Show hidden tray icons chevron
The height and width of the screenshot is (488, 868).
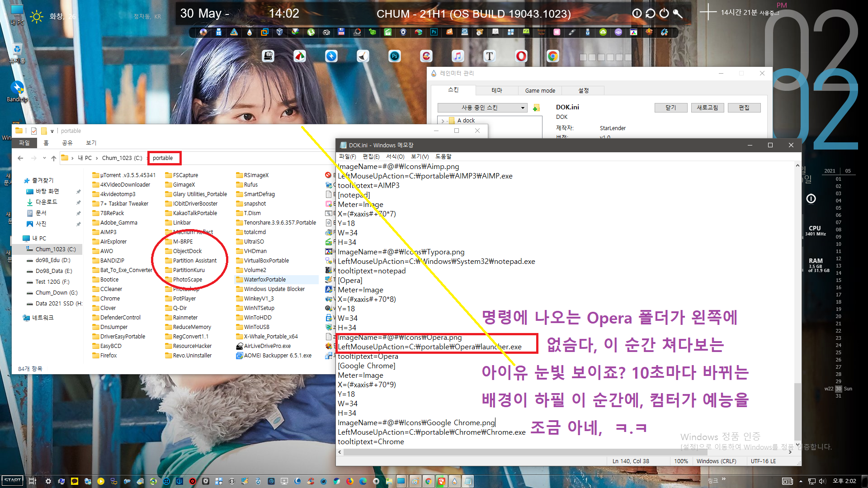coord(801,481)
